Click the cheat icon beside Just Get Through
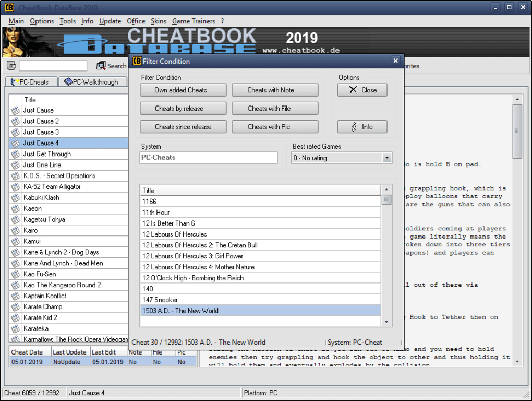 15,154
